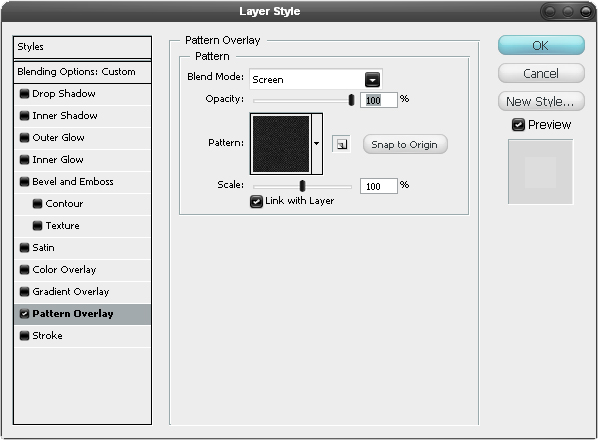Toggle the Preview checkbox
This screenshot has height=440, width=598.
click(x=518, y=125)
